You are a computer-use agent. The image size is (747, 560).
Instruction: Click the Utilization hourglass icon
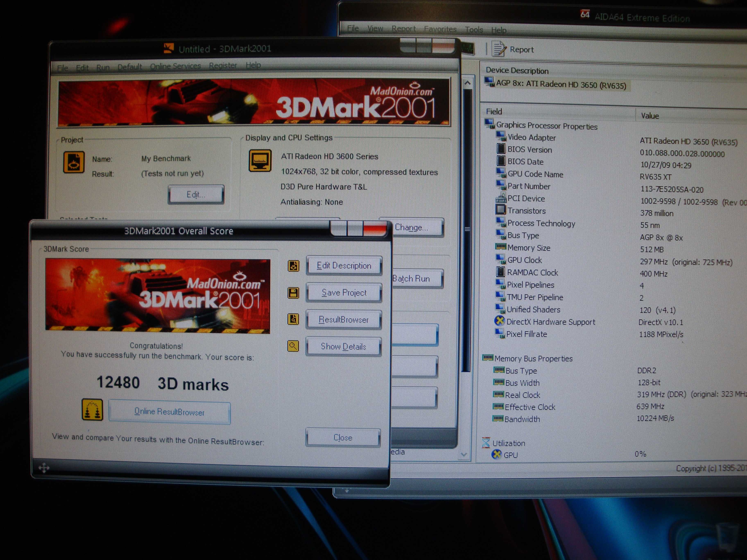pos(486,443)
